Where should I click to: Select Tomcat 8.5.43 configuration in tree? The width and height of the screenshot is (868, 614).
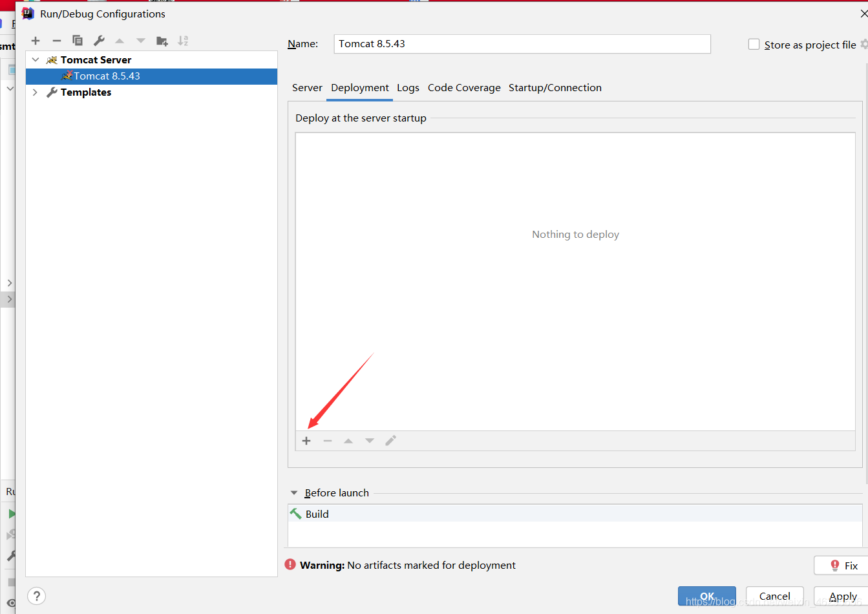click(107, 76)
